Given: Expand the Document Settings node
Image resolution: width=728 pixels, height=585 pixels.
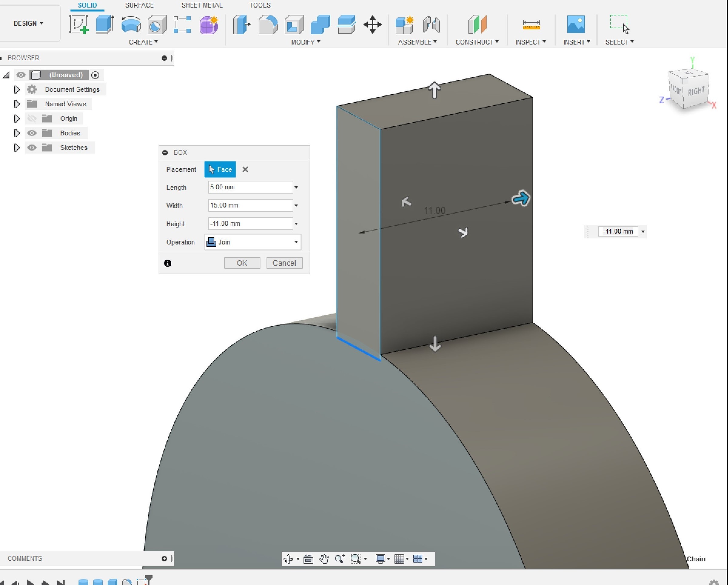Looking at the screenshot, I should pyautogui.click(x=17, y=89).
